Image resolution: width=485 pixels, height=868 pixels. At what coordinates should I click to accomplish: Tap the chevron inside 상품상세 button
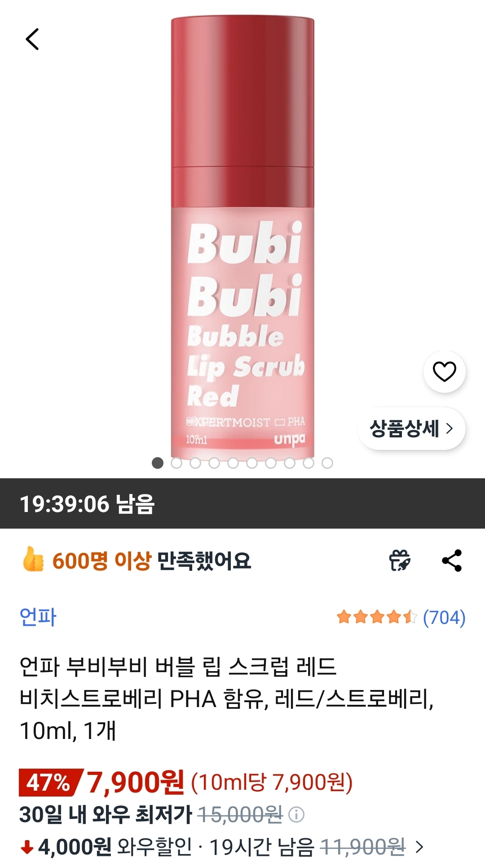(450, 429)
